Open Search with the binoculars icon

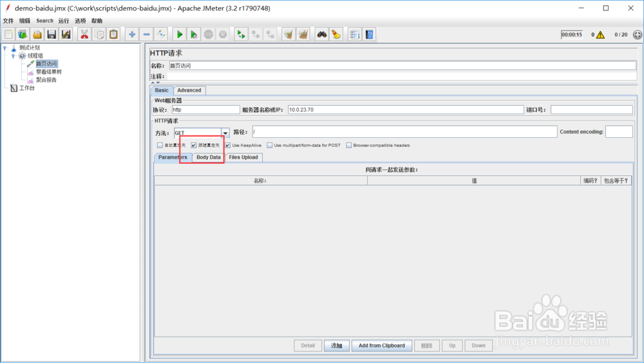coord(321,35)
